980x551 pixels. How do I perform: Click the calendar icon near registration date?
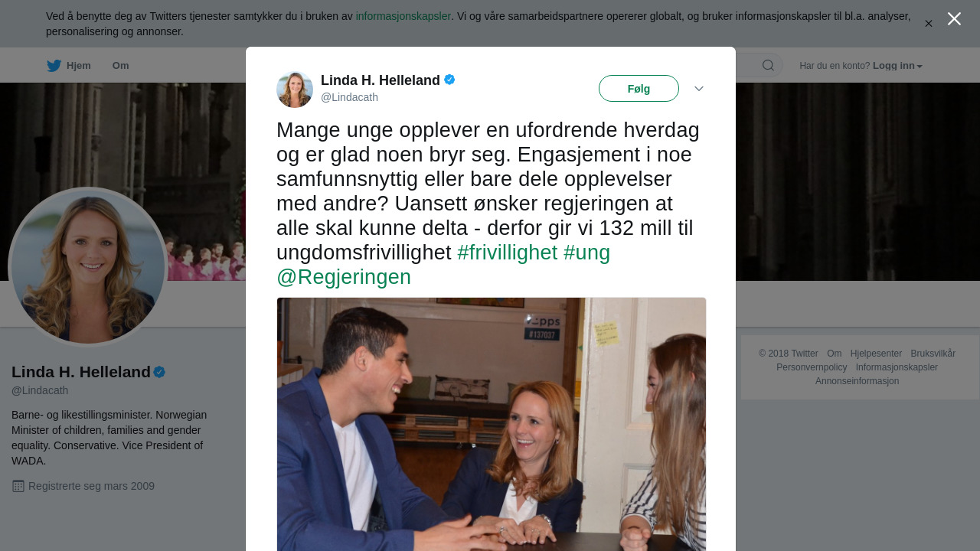[x=18, y=486]
